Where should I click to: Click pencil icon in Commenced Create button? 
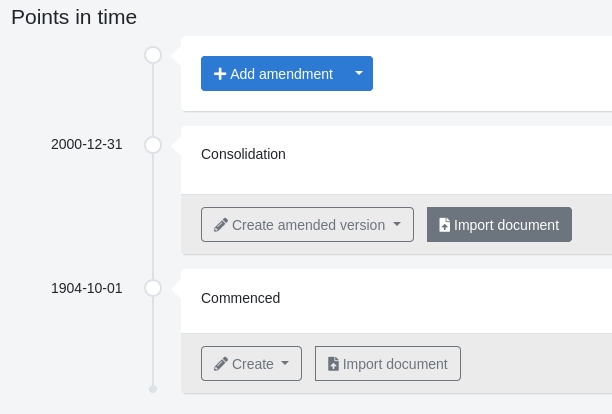click(x=221, y=364)
